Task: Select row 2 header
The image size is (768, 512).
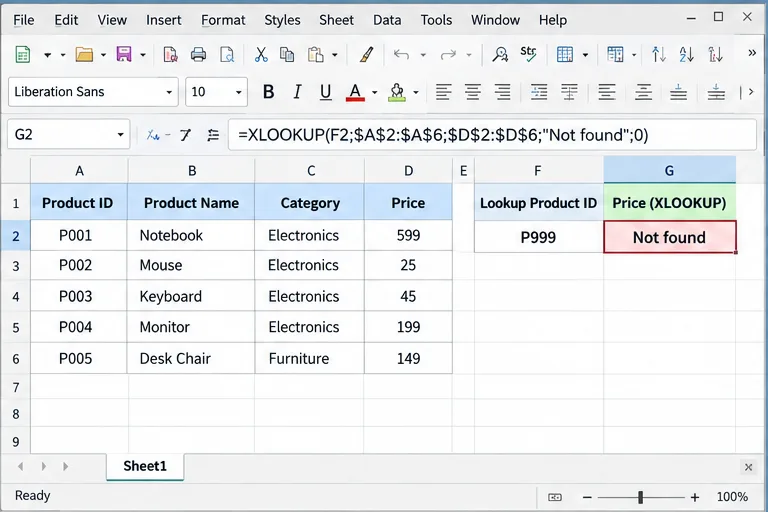Action: point(16,236)
